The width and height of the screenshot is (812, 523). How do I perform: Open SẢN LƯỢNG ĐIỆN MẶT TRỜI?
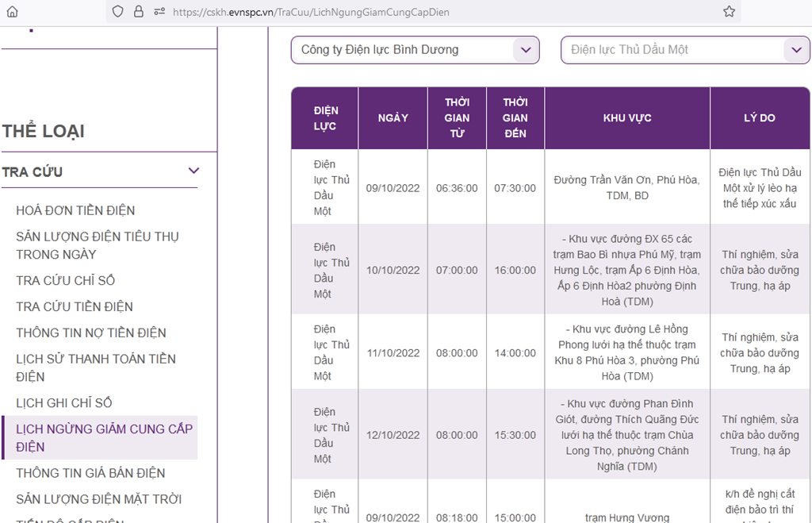click(99, 499)
